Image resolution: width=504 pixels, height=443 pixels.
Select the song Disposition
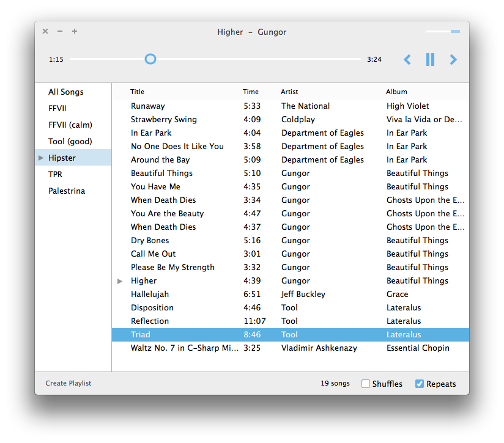click(x=291, y=308)
